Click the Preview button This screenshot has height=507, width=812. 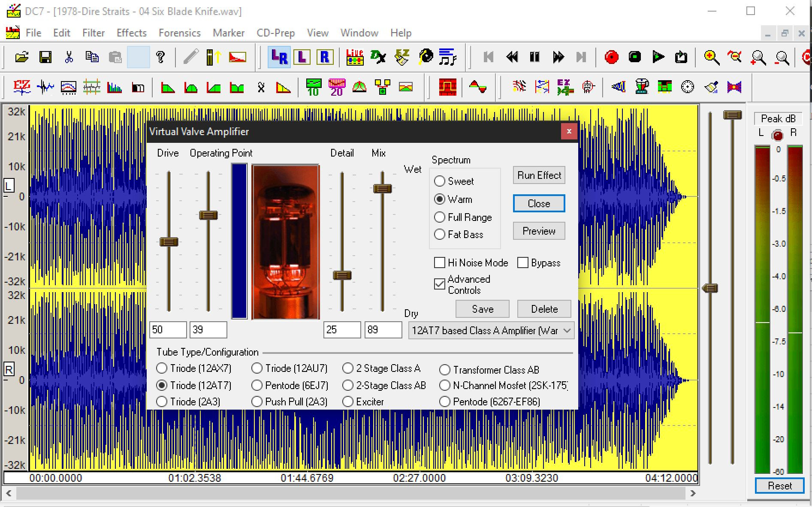tap(539, 231)
